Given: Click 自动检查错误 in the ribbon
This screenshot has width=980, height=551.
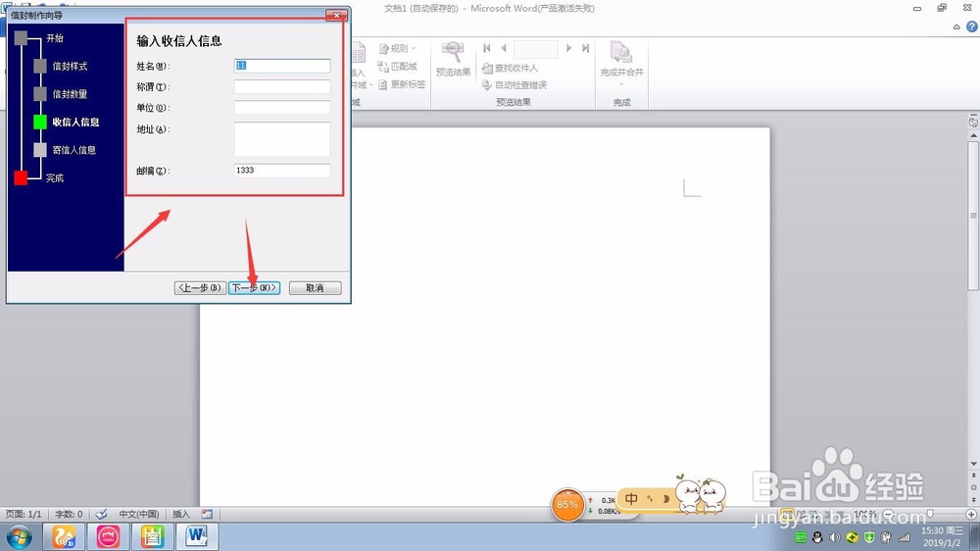Looking at the screenshot, I should tap(514, 85).
